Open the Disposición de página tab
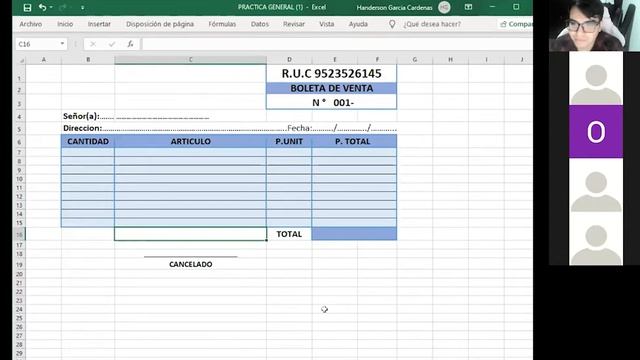The width and height of the screenshot is (640, 360). pyautogui.click(x=160, y=24)
